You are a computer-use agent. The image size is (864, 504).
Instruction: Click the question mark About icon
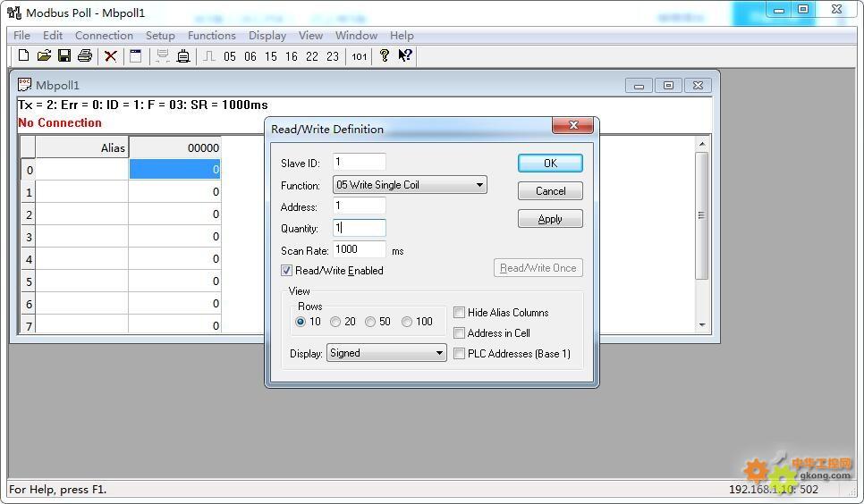click(x=385, y=55)
